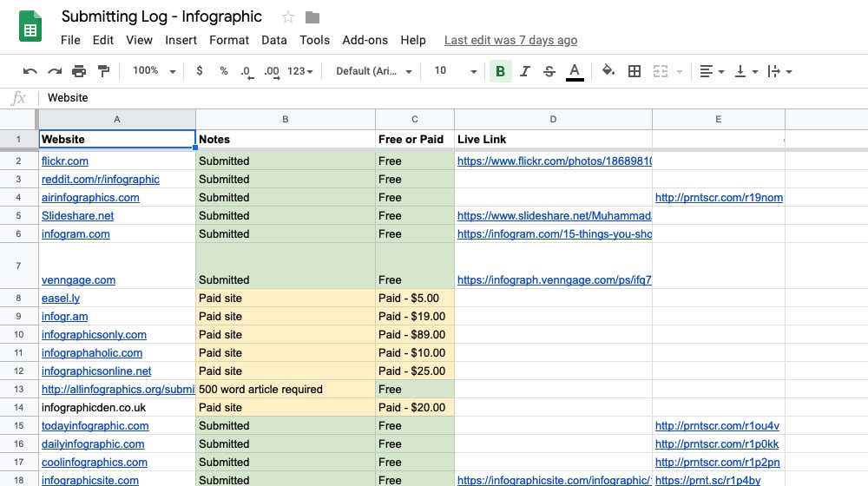
Task: Open the Tools menu
Action: pos(314,40)
